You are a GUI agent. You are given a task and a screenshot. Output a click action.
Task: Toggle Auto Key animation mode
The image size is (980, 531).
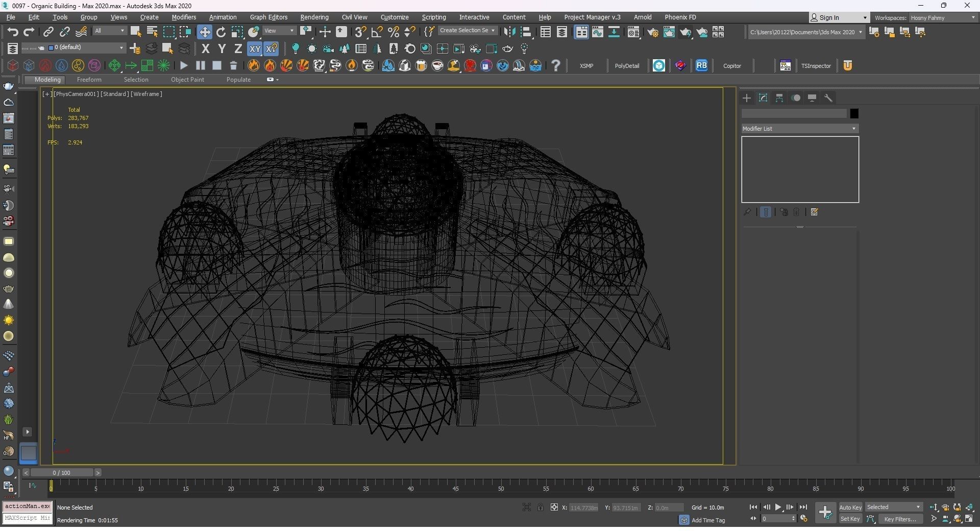click(x=850, y=508)
